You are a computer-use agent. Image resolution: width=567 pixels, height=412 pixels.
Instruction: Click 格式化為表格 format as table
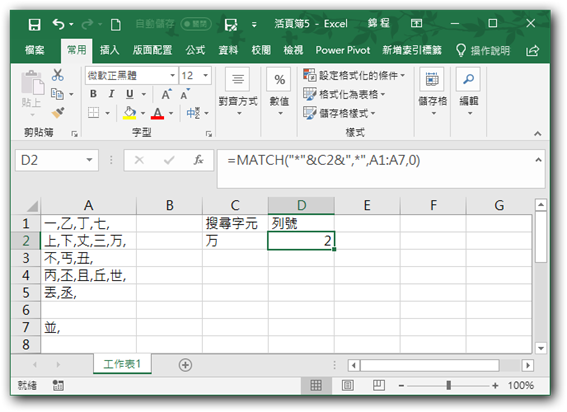click(x=344, y=94)
